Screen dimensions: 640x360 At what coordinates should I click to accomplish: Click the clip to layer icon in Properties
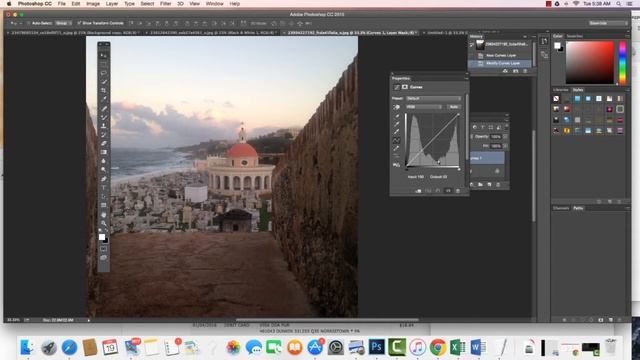click(x=418, y=191)
